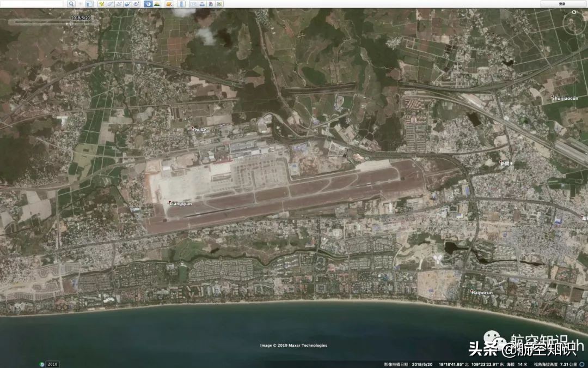
Task: Click the 2010 historical imagery year button
Action: point(52,364)
